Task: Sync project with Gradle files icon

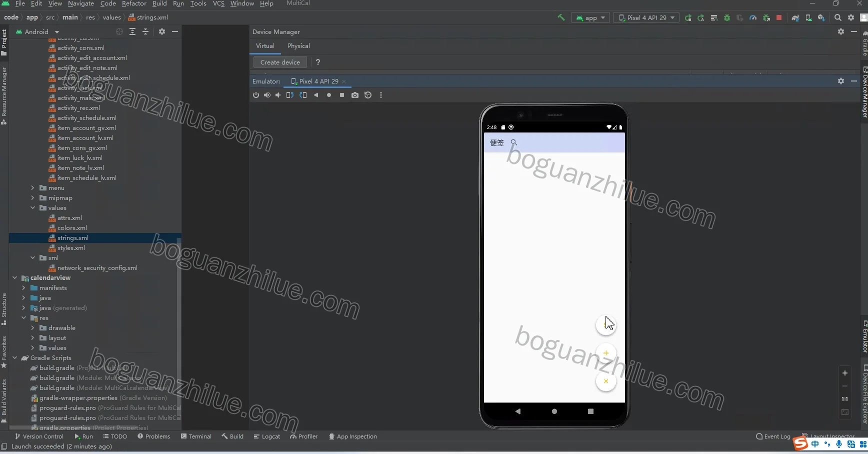Action: 795,17
